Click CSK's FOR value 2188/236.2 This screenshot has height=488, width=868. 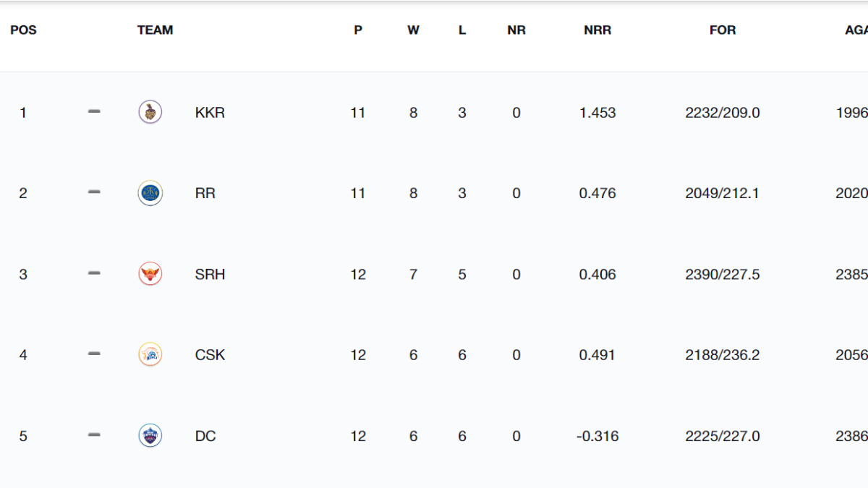click(723, 356)
